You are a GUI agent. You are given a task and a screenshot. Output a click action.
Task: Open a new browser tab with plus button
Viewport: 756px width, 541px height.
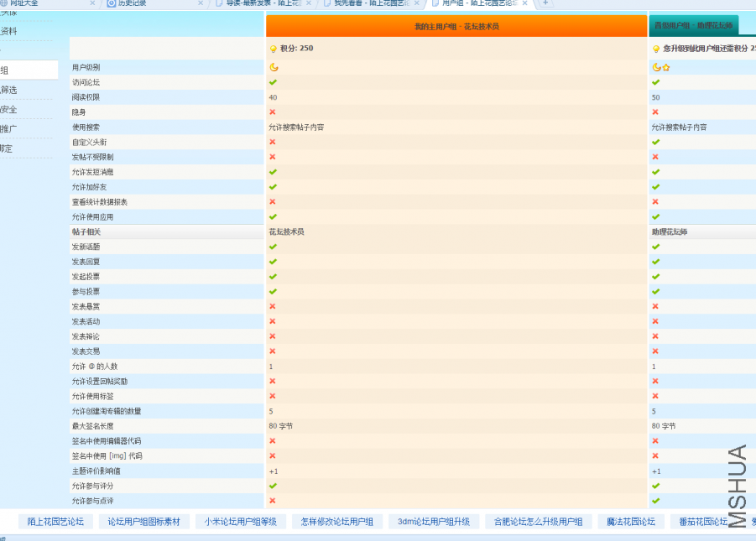(x=545, y=3)
